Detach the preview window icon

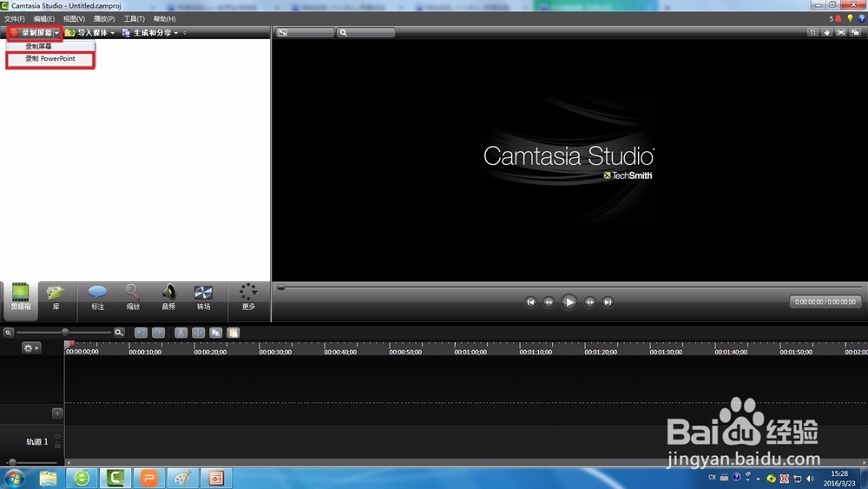pos(856,33)
